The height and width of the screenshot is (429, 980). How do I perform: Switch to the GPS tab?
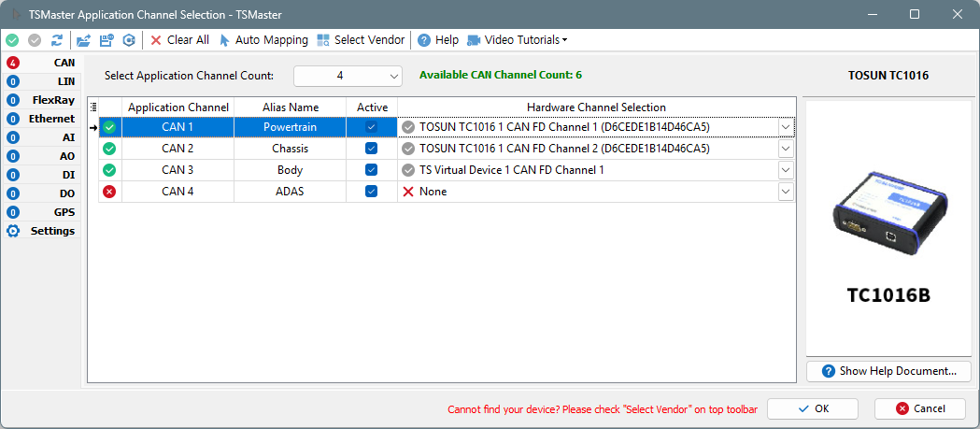click(x=41, y=212)
